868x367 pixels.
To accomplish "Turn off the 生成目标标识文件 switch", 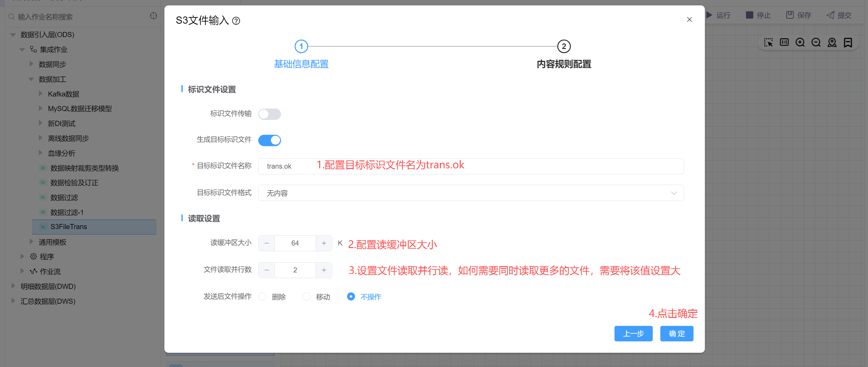I will (269, 140).
